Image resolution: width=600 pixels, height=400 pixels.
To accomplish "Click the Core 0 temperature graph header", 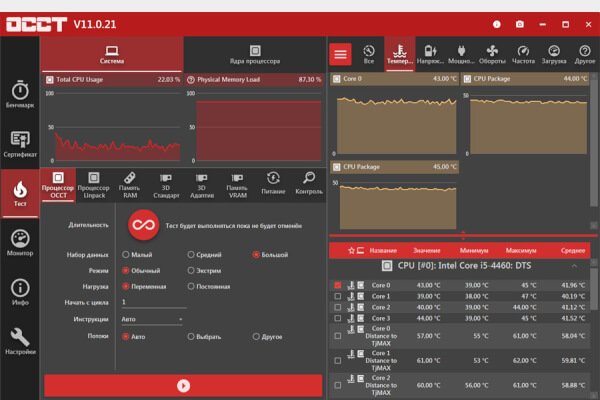I will [395, 79].
